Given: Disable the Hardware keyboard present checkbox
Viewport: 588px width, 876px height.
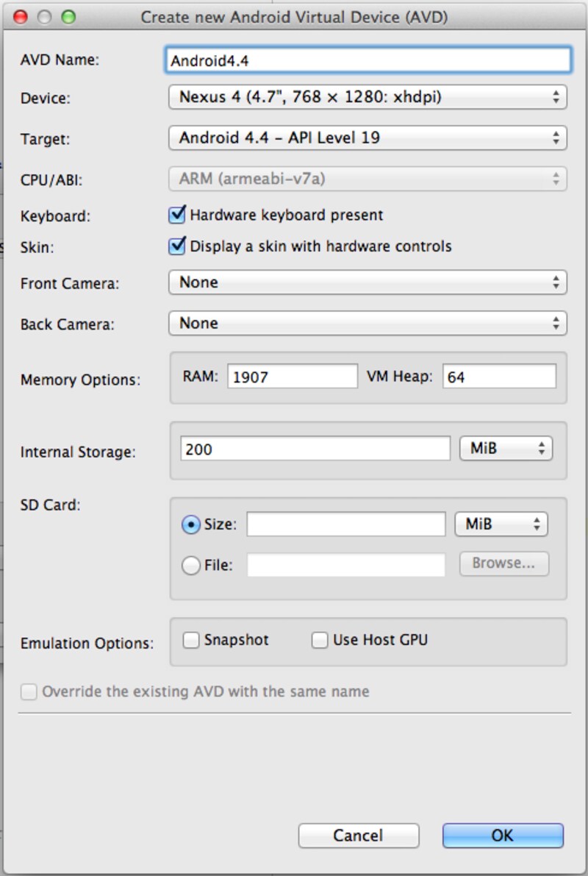Looking at the screenshot, I should 176,214.
